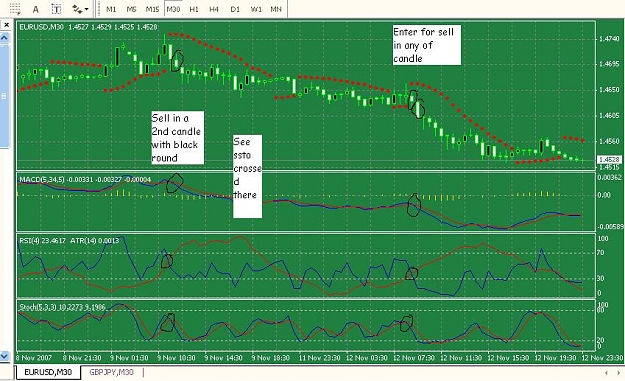Select the 'Enter for sell' text note

pyautogui.click(x=426, y=45)
